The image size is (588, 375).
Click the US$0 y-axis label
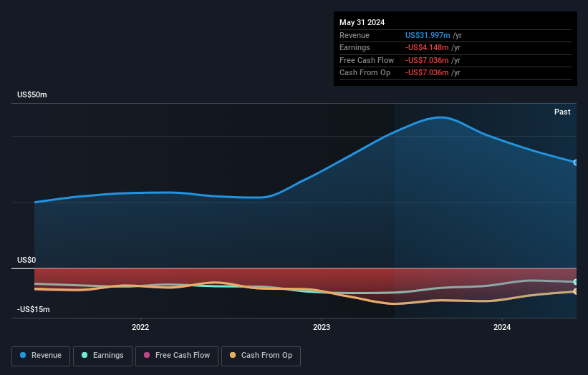tap(26, 260)
